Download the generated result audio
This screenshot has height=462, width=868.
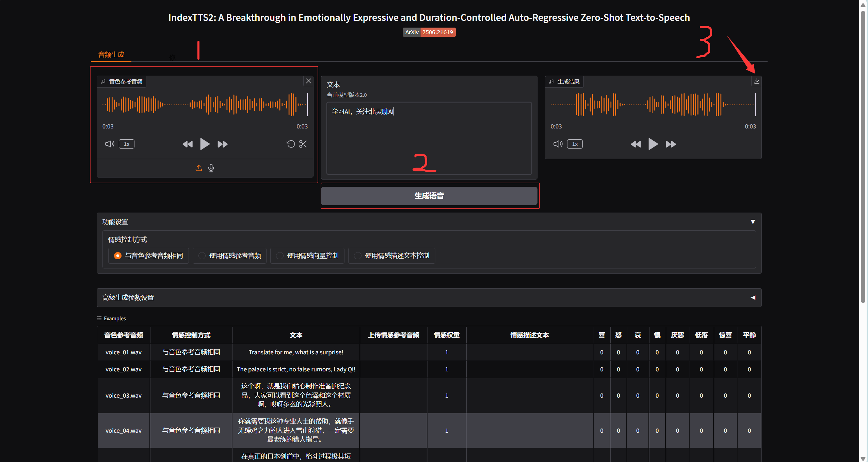pyautogui.click(x=756, y=81)
